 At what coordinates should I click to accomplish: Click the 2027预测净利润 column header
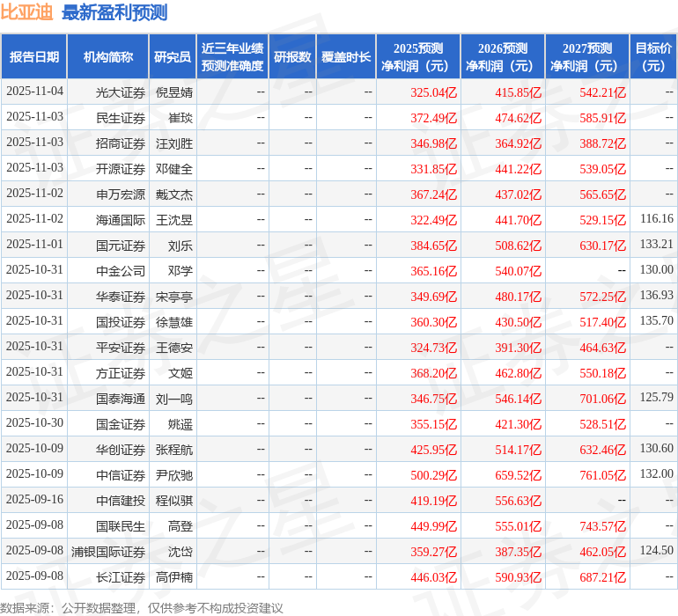point(587,57)
